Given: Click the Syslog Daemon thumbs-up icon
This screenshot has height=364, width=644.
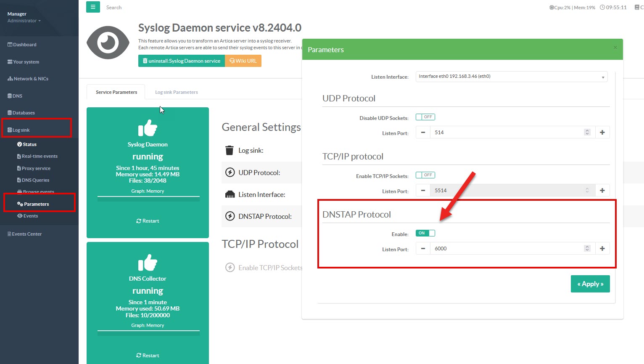Looking at the screenshot, I should point(148,128).
